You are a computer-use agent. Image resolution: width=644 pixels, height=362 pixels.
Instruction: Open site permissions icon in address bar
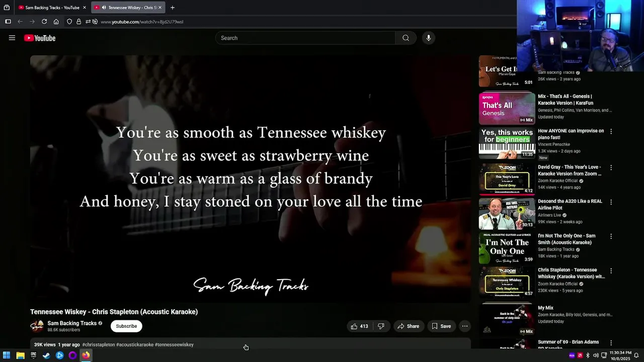point(88,22)
